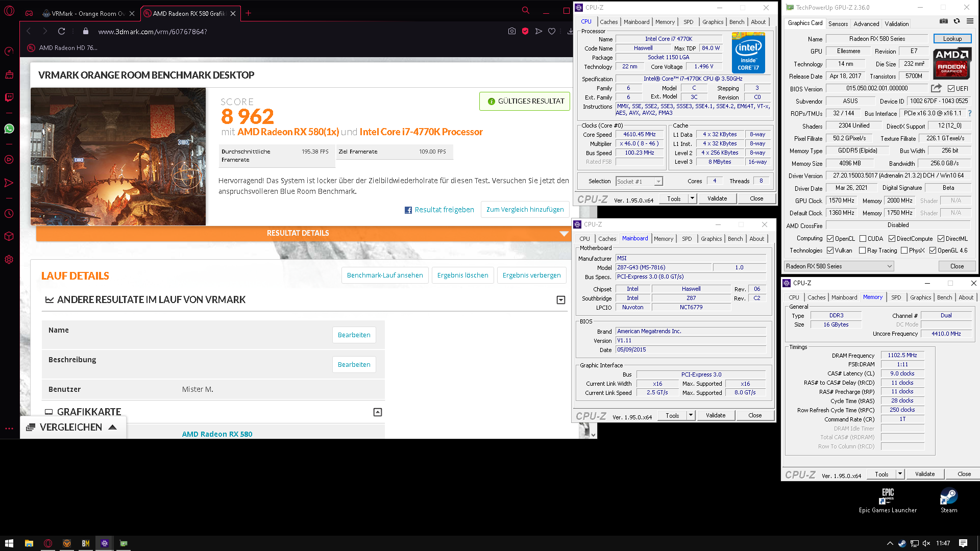Click the GPU-Z refresh icon
Viewport: 980px width, 551px height.
[957, 21]
